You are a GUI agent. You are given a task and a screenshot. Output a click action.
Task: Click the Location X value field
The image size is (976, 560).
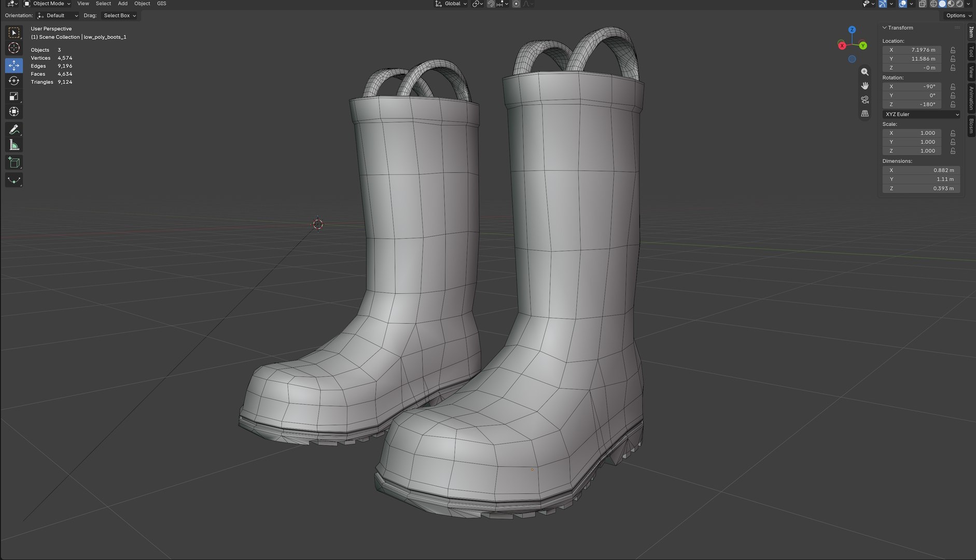coord(912,50)
